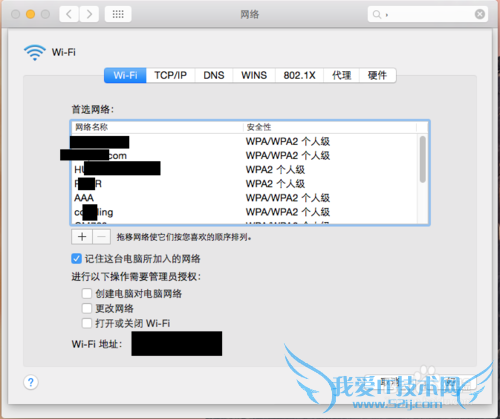Viewport: 500px width, 419px height.
Task: Open the 802.1X tab
Action: click(x=299, y=75)
